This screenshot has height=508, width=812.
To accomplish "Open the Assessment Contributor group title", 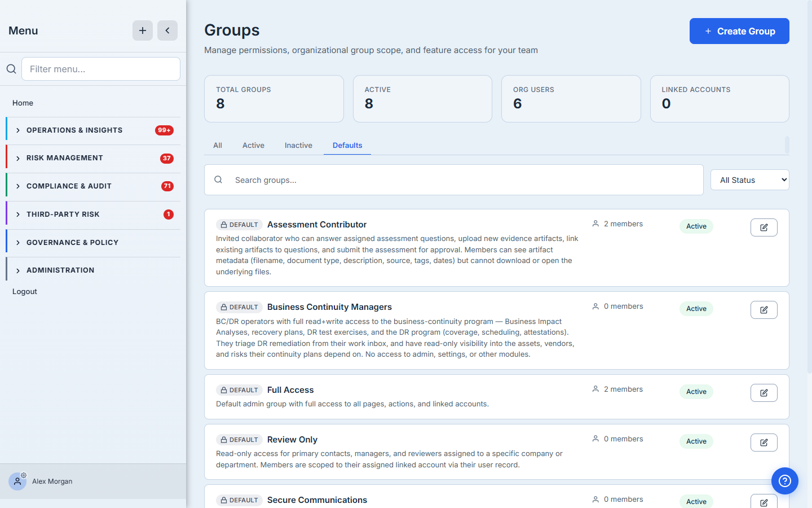I will point(317,225).
